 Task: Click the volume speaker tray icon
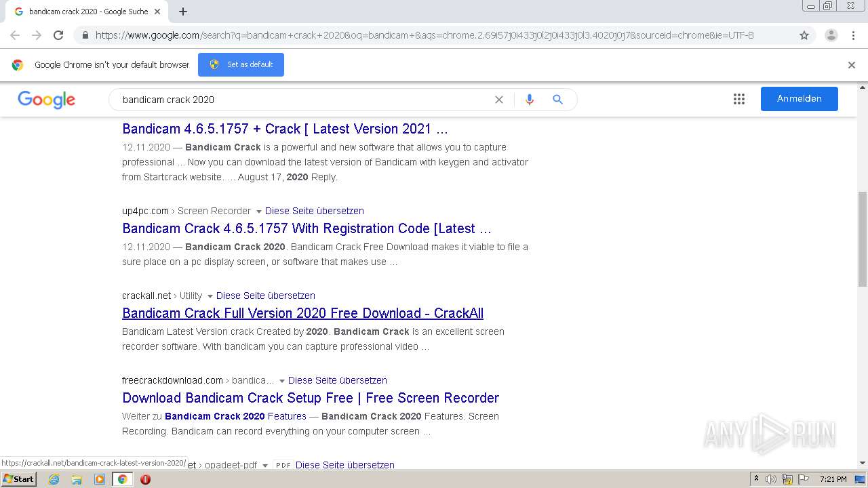coord(771,479)
